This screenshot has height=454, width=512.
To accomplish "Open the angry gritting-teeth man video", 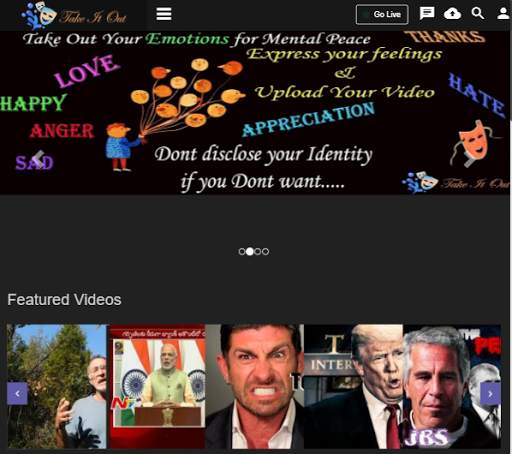I will click(x=255, y=386).
